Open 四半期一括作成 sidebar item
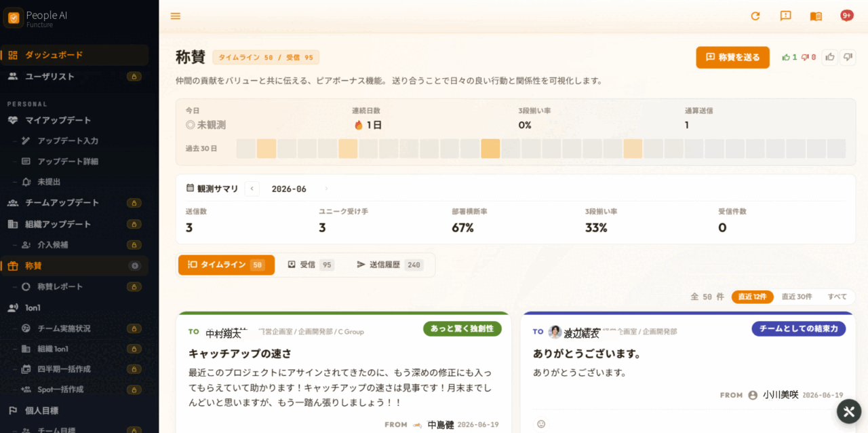 75,369
